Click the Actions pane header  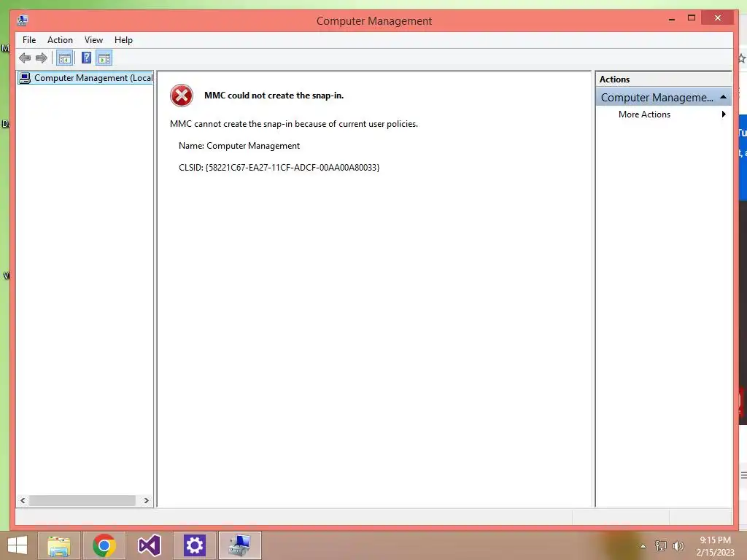coord(663,79)
